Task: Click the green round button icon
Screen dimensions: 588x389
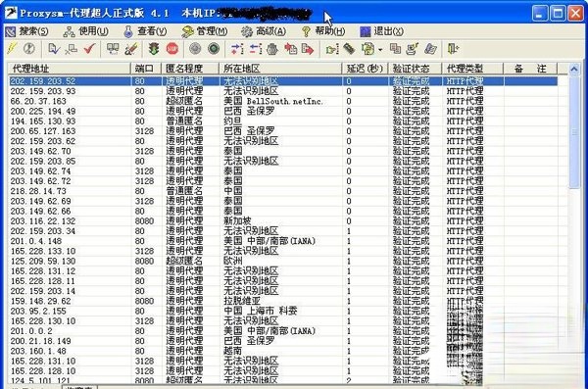Action: [x=214, y=49]
